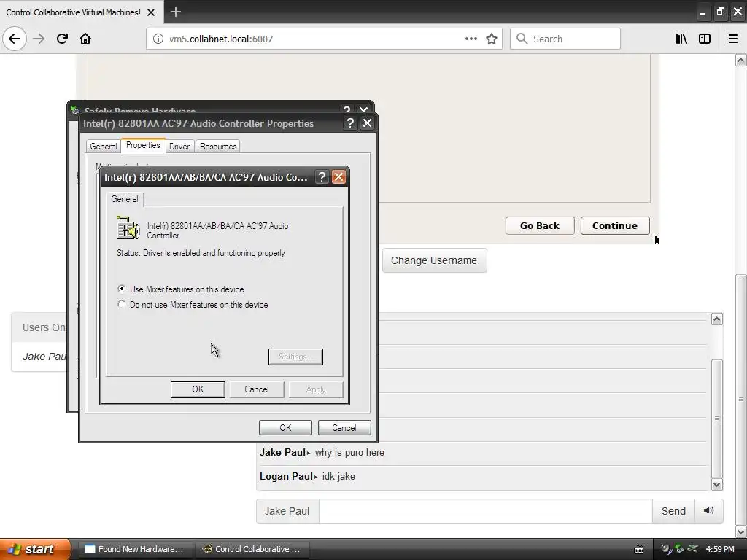
Task: Select General tab in inner audio dialog
Action: click(x=124, y=199)
